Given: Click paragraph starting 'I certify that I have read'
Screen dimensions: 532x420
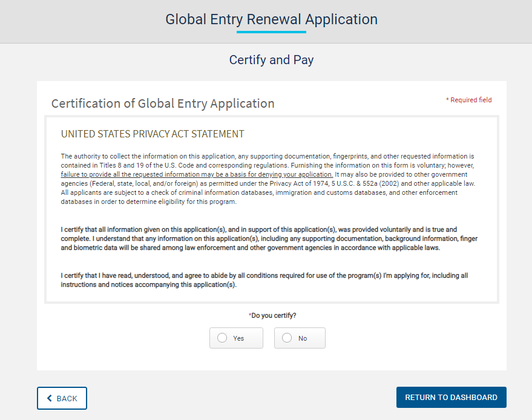Looking at the screenshot, I should (264, 280).
